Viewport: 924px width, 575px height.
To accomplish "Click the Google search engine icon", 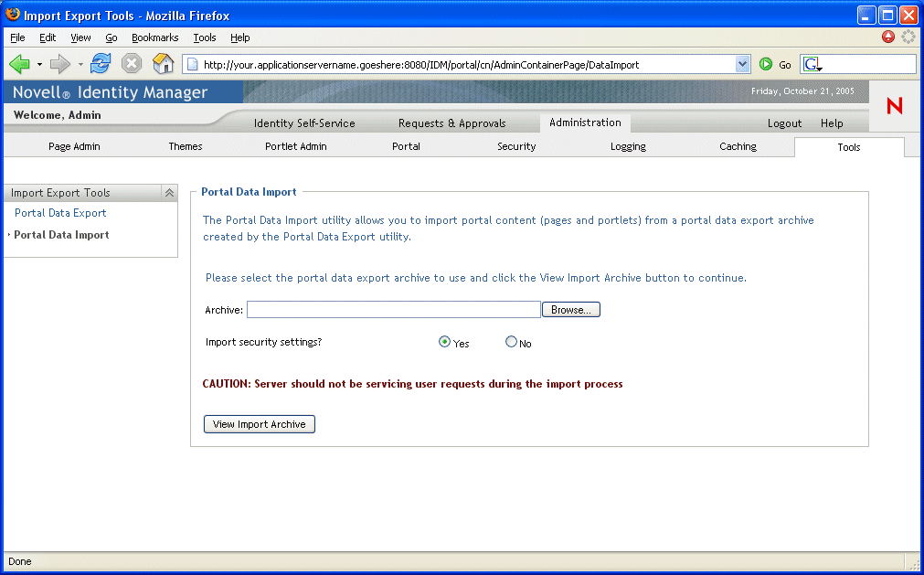I will click(x=812, y=64).
